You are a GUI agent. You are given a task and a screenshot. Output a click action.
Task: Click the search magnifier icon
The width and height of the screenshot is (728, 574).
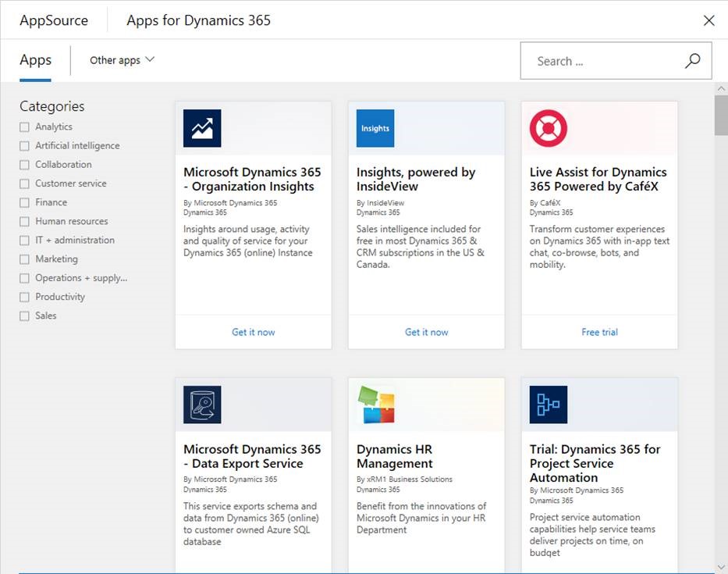(x=692, y=61)
